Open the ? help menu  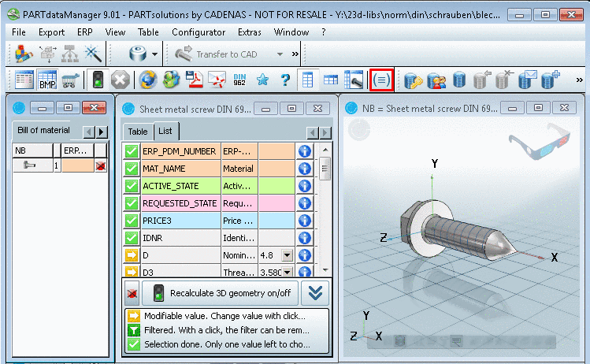(324, 32)
